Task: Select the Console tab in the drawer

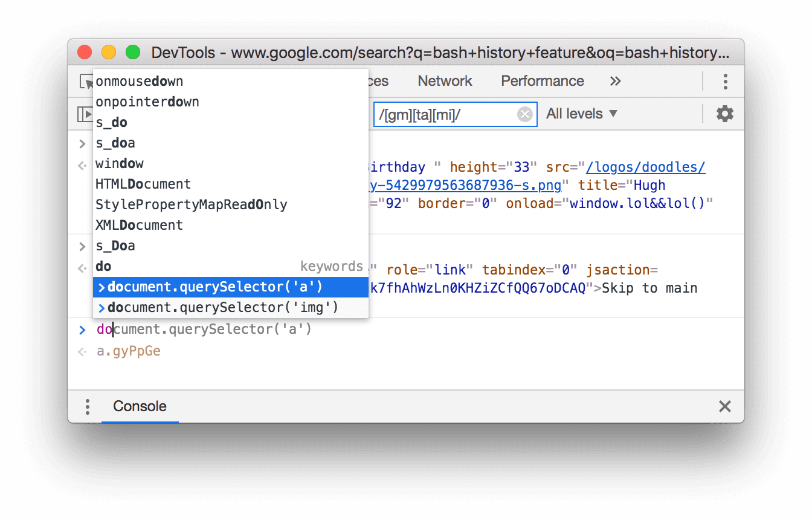Action: coord(140,406)
